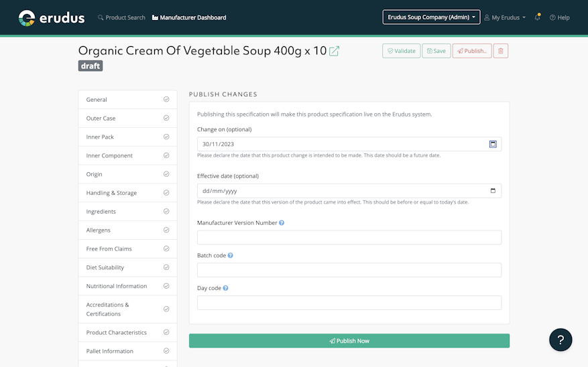The height and width of the screenshot is (367, 588).
Task: Open Accreditations & Certifications section
Action: coord(127,309)
